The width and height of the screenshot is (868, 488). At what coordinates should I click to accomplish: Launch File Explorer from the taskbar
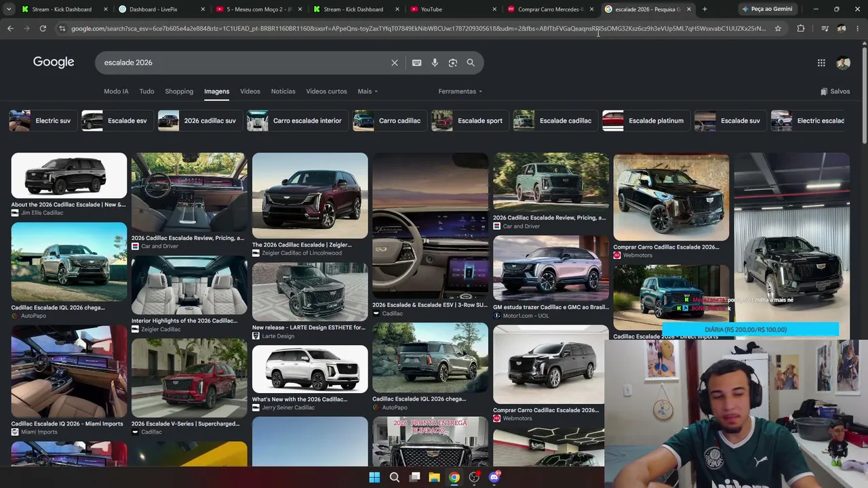(x=434, y=477)
